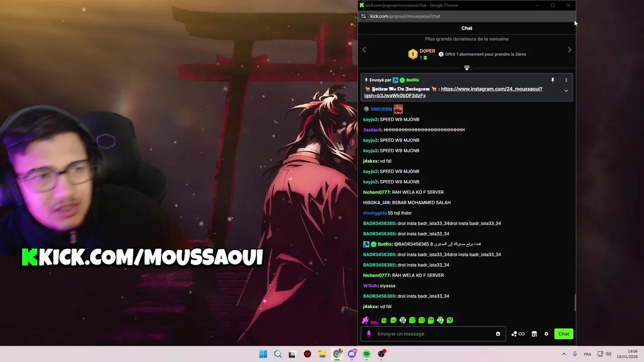Click the Chat header title
The image size is (644, 362).
click(x=467, y=28)
